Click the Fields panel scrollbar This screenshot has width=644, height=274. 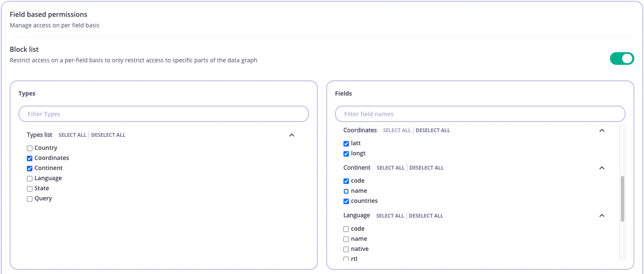click(622, 198)
